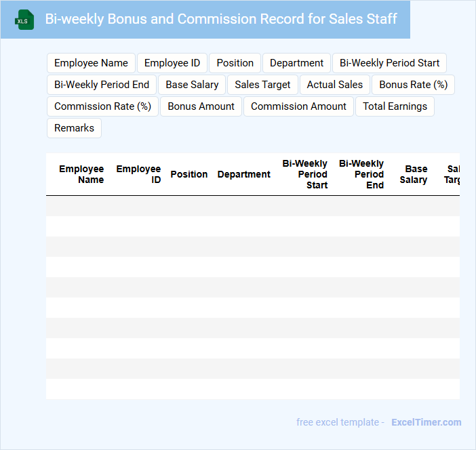Click the Bonus Rate (%) tag
Screen dimensions: 476x450
coord(413,85)
